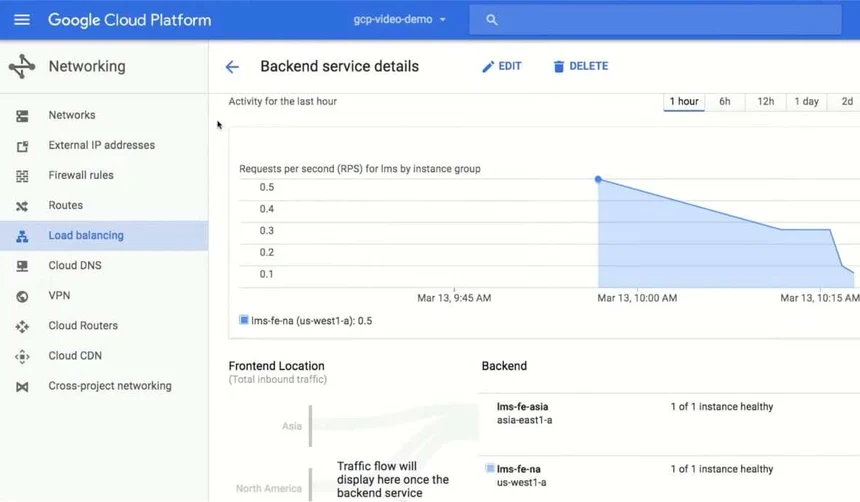The height and width of the screenshot is (502, 860).
Task: Click the DELETE button label
Action: (x=589, y=66)
